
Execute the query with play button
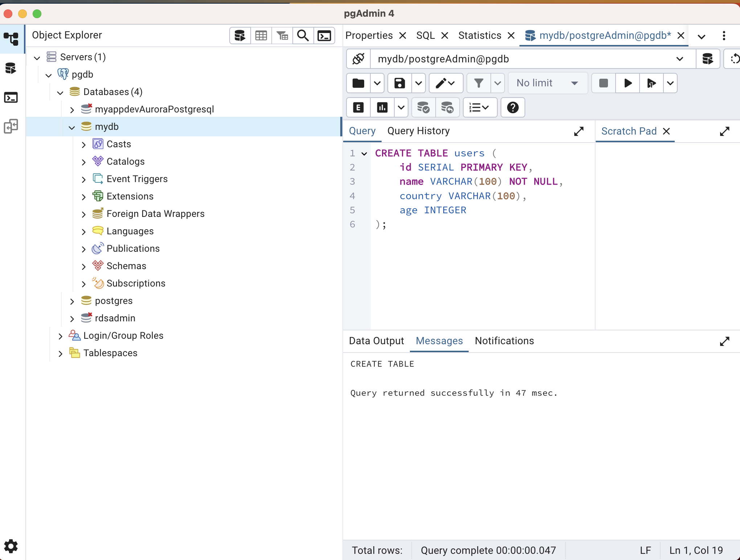[x=628, y=83]
